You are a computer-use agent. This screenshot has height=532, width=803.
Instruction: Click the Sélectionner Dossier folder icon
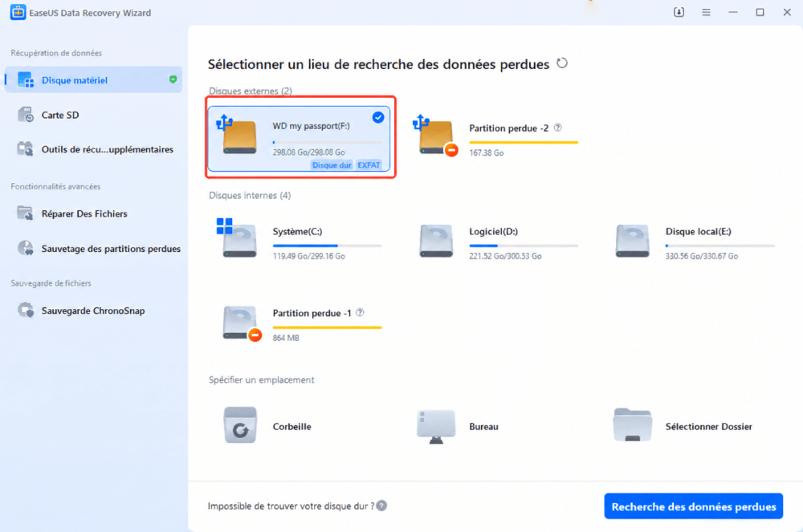(633, 425)
